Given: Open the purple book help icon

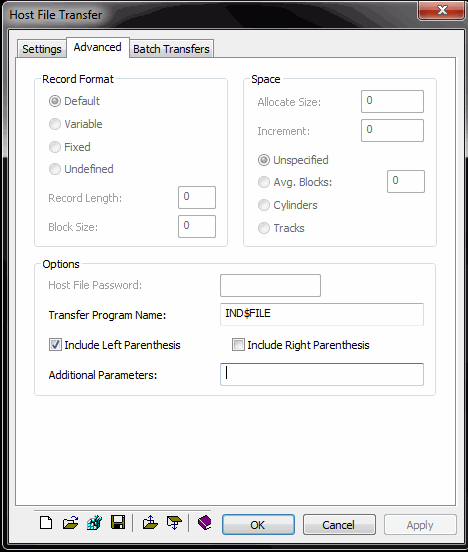Looking at the screenshot, I should tap(205, 522).
